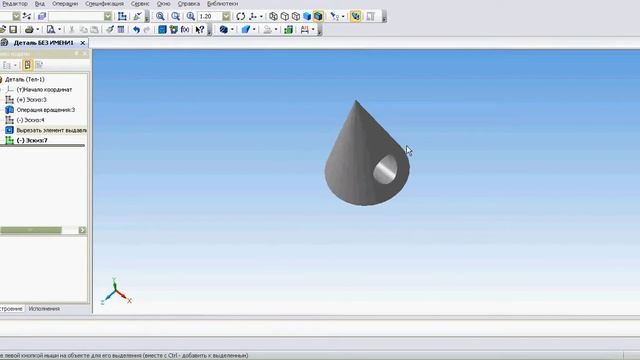
Task: Click the Sketch mode icon
Action: click(x=122, y=16)
